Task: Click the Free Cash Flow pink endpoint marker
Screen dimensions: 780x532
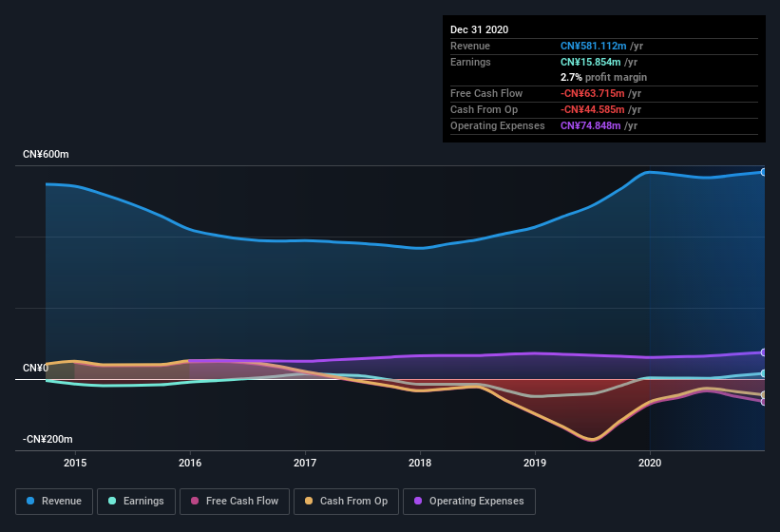Action: [764, 402]
